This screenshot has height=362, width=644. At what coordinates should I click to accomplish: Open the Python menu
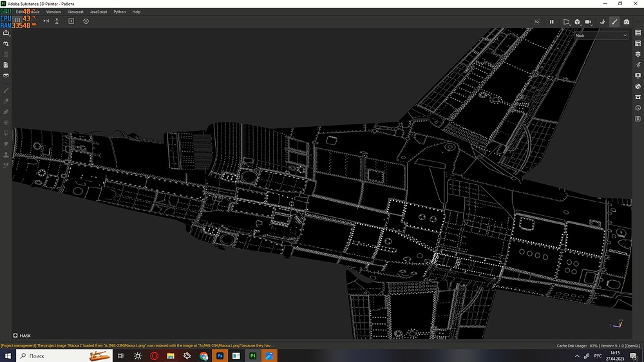[120, 12]
